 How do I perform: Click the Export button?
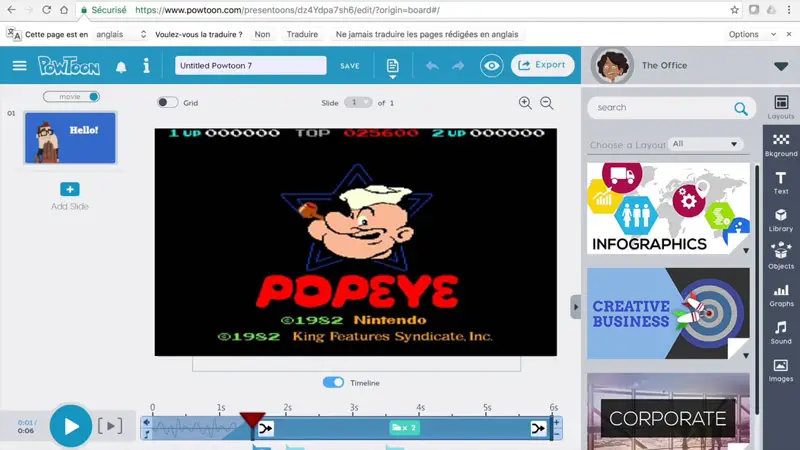point(542,65)
